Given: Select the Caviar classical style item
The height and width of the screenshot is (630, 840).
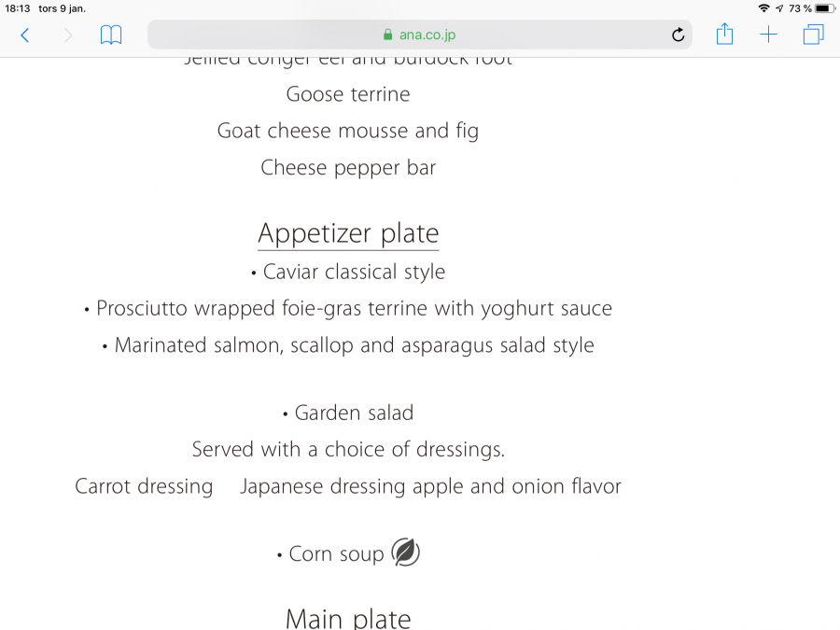Looking at the screenshot, I should (x=354, y=272).
